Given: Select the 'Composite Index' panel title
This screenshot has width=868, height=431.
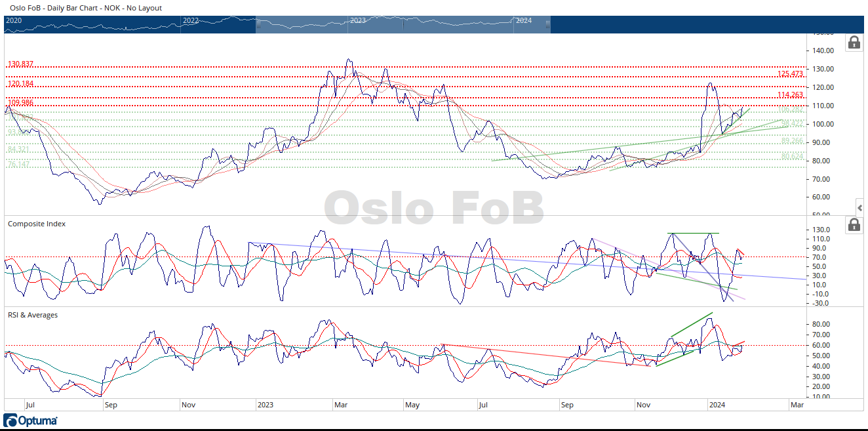Looking at the screenshot, I should click(37, 224).
